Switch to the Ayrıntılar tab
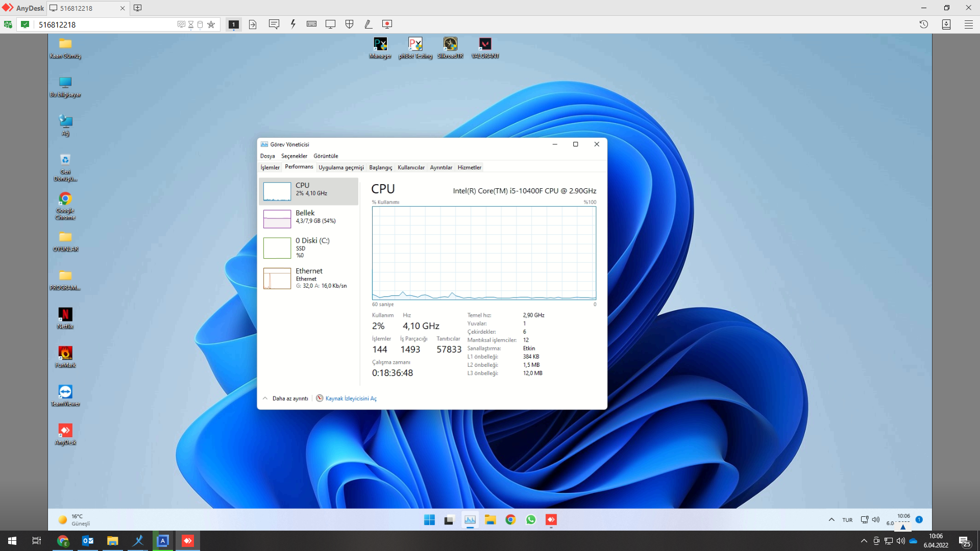This screenshot has height=551, width=980. [441, 167]
